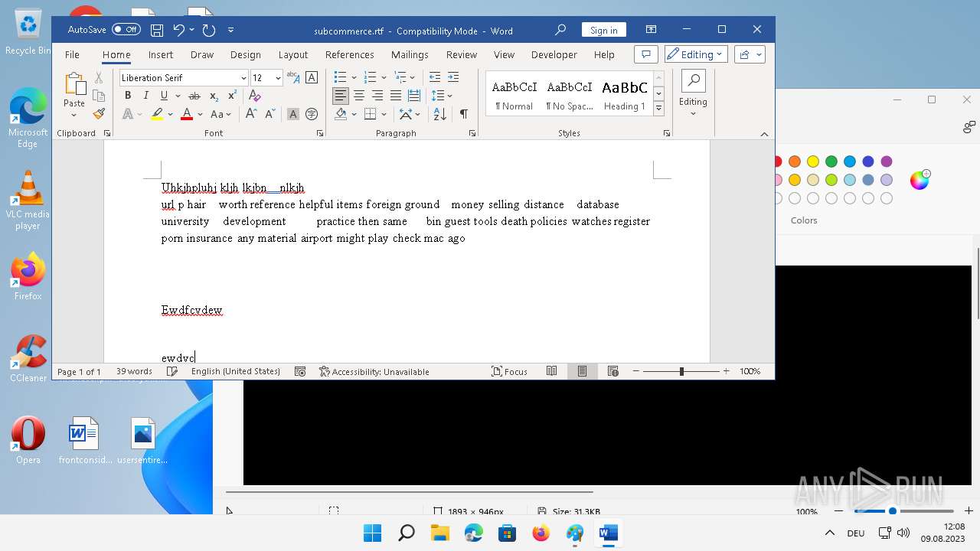
Task: Toggle Show/Hide paragraph marks
Action: tap(463, 114)
